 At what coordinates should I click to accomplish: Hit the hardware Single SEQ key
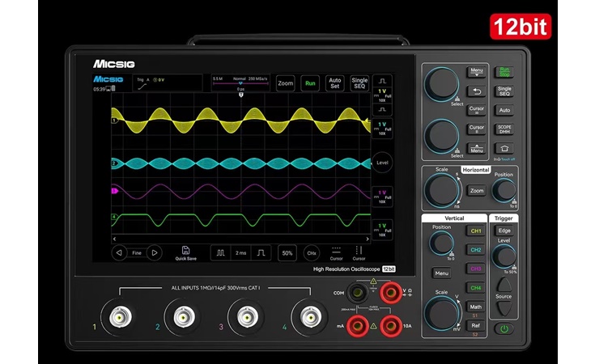(x=504, y=91)
